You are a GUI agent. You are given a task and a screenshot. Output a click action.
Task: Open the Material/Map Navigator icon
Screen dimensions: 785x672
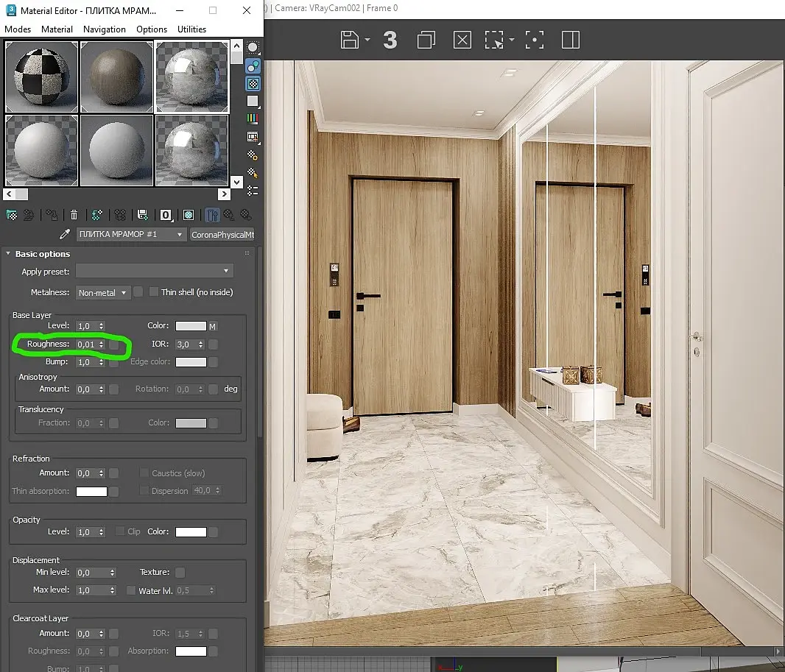tap(253, 191)
